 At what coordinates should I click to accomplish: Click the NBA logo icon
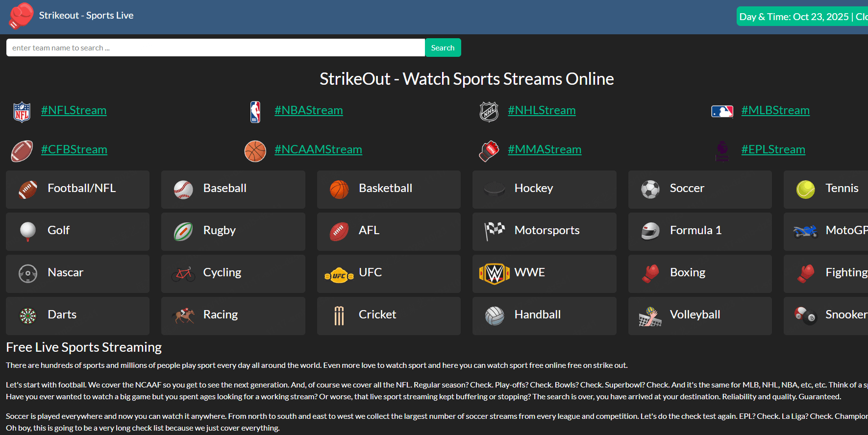click(255, 112)
